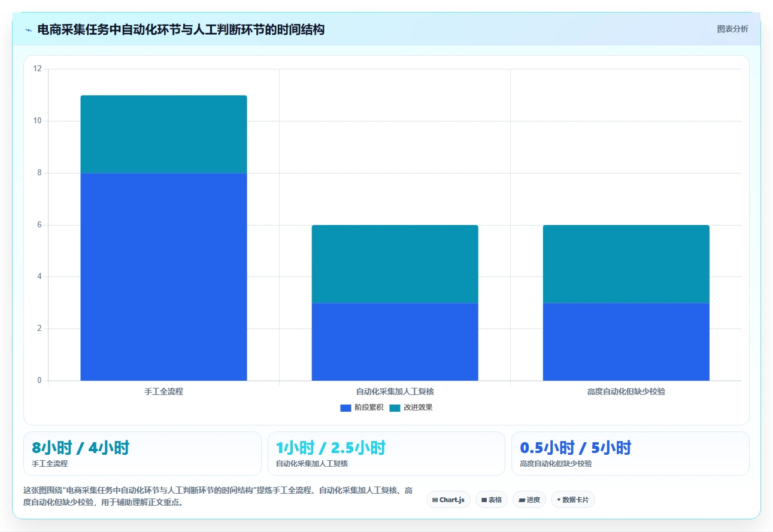Click 高度自动化但缺少校验 caption in third card

pos(556,464)
